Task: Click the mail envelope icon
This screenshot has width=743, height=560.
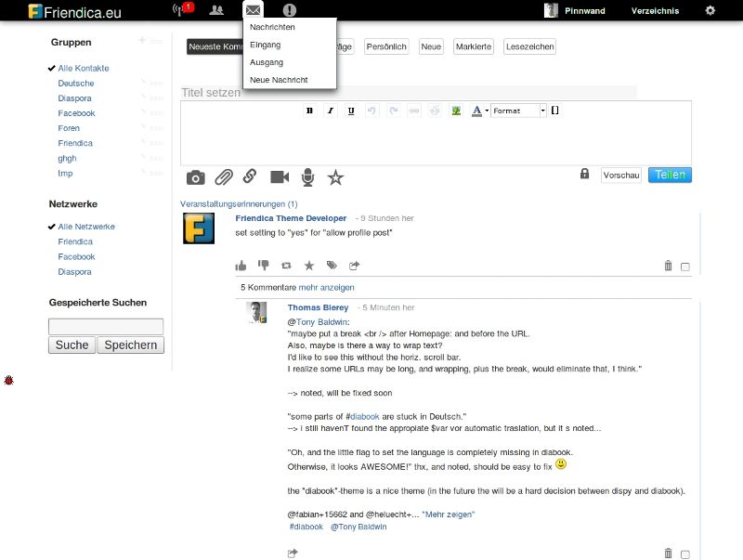Action: click(x=253, y=10)
